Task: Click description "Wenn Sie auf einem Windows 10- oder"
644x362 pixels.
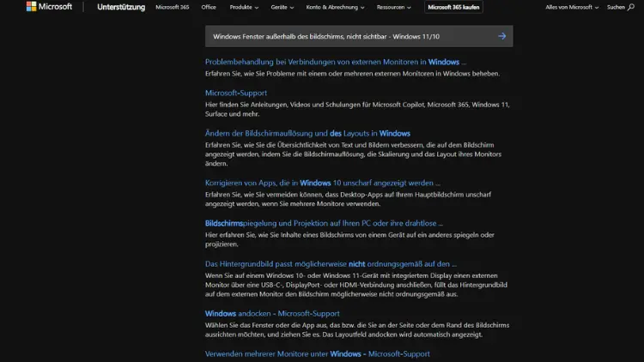Action: point(356,285)
